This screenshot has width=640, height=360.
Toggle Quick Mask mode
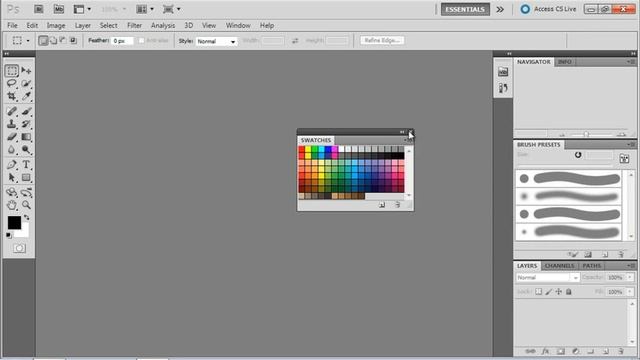click(19, 248)
